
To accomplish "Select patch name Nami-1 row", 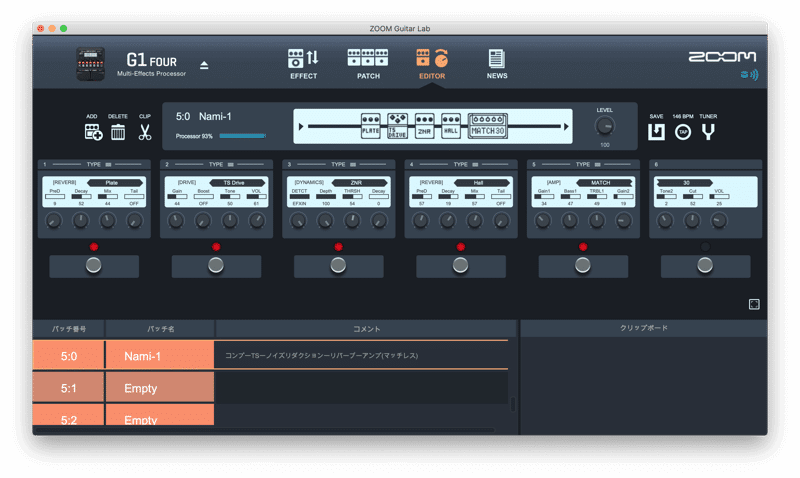I will click(160, 356).
